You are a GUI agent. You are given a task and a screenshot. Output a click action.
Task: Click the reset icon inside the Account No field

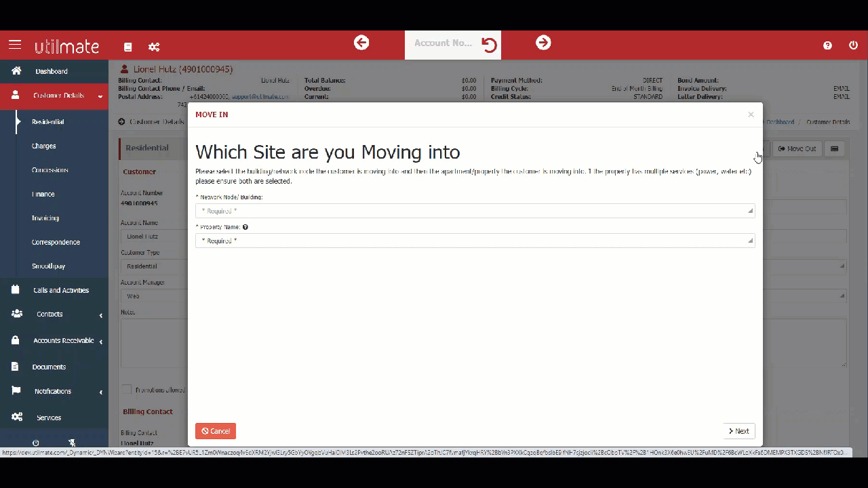pyautogui.click(x=489, y=43)
